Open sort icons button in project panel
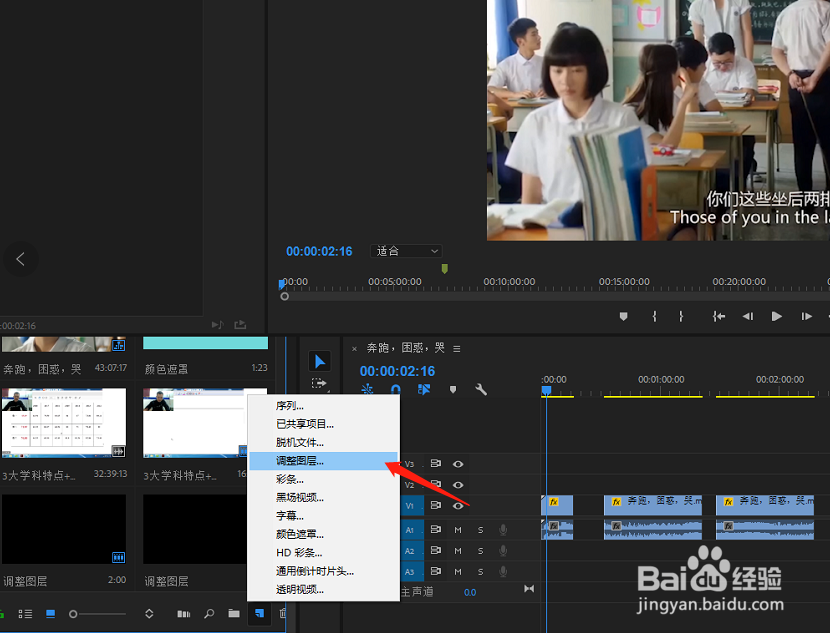Image resolution: width=830 pixels, height=633 pixels. coord(149,614)
